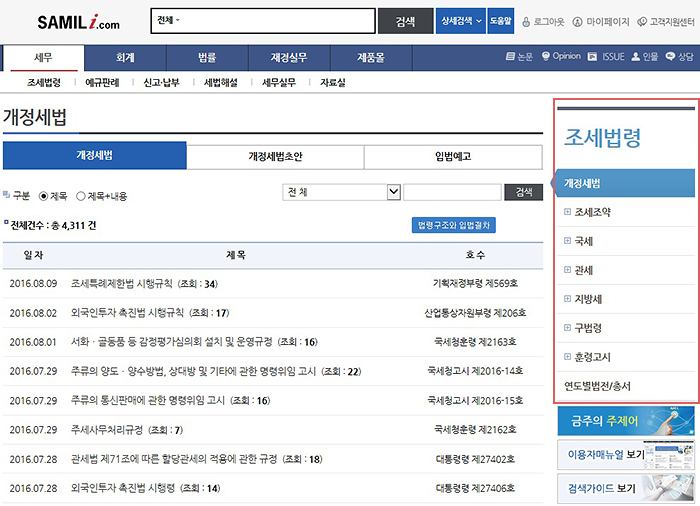Screen dimensions: 700x506
Task: Click 기획재정부령 제569호 cell
Action: (x=475, y=283)
